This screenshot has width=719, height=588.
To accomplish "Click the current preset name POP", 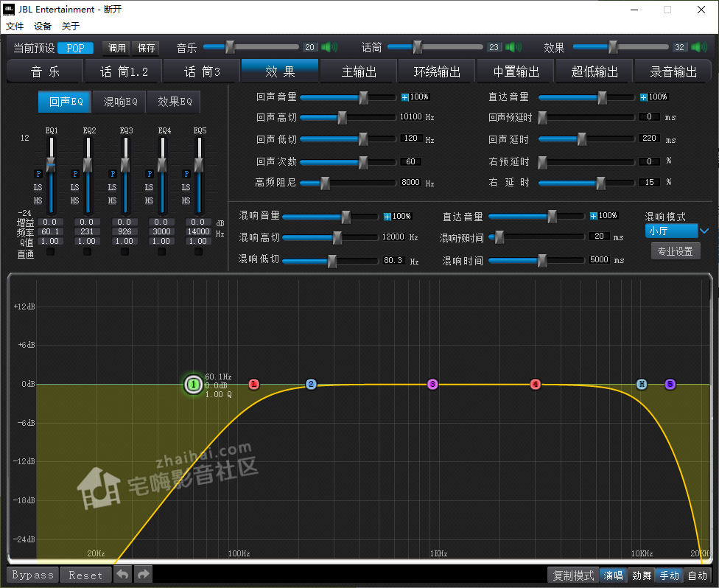I will point(76,48).
